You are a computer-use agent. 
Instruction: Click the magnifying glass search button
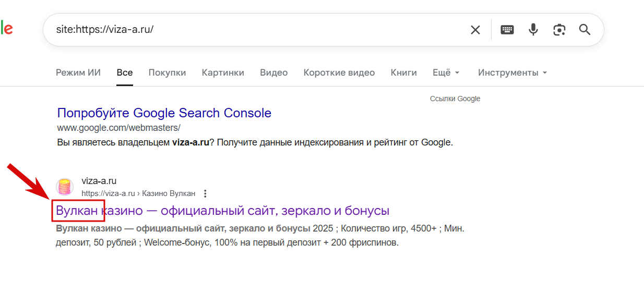tap(585, 30)
